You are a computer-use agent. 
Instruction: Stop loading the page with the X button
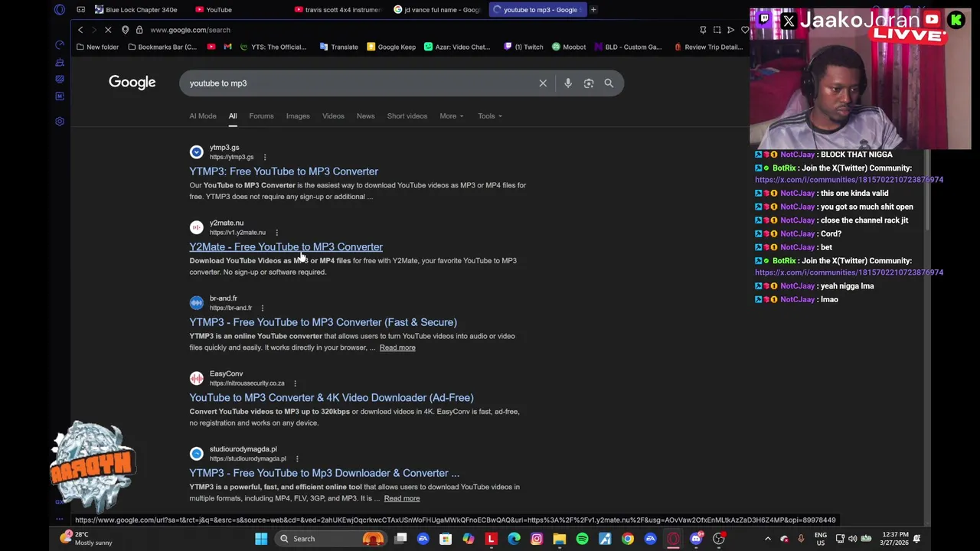(x=108, y=30)
